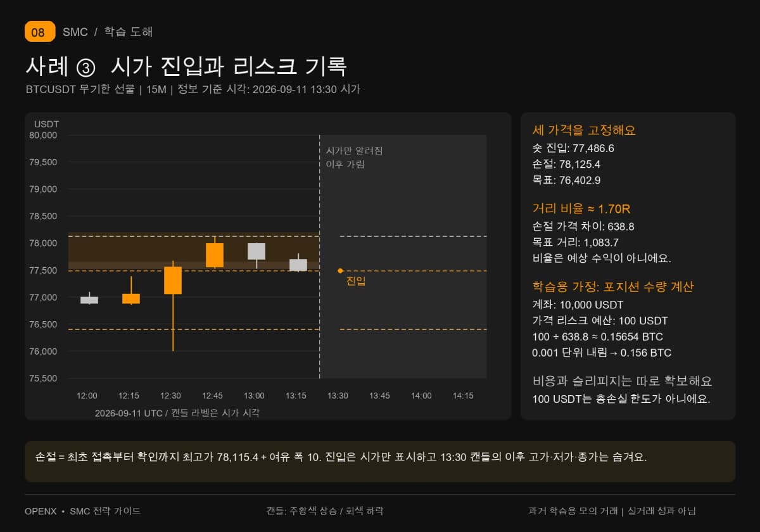Click the 과거 학습용 모의 거래 disclaimer
Viewport: 760px width, 532px height.
click(x=612, y=511)
